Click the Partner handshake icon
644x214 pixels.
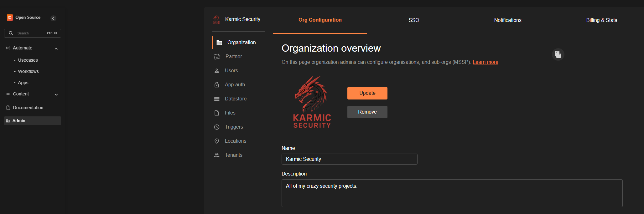217,57
